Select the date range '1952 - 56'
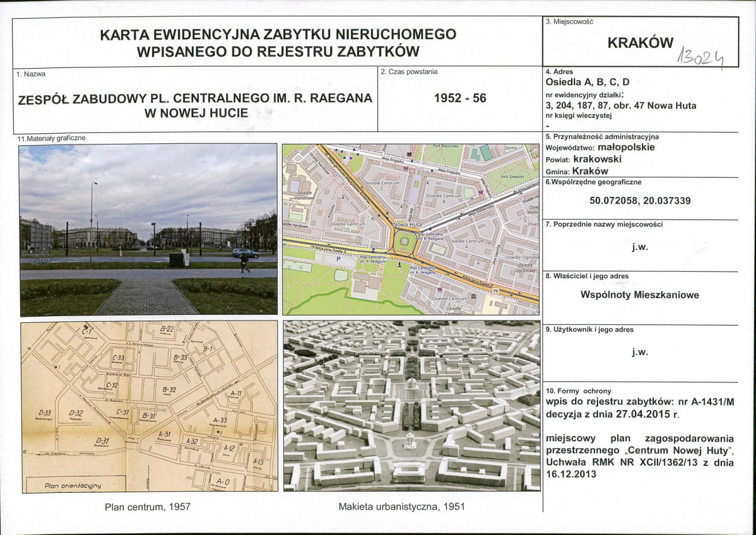The width and height of the screenshot is (756, 535). coord(460,98)
